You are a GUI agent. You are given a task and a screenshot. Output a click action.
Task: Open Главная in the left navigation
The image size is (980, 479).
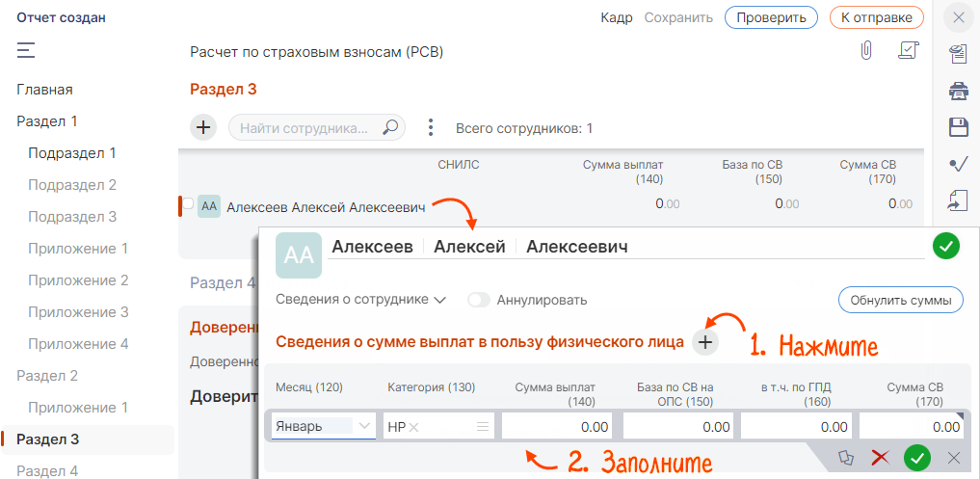click(x=45, y=90)
